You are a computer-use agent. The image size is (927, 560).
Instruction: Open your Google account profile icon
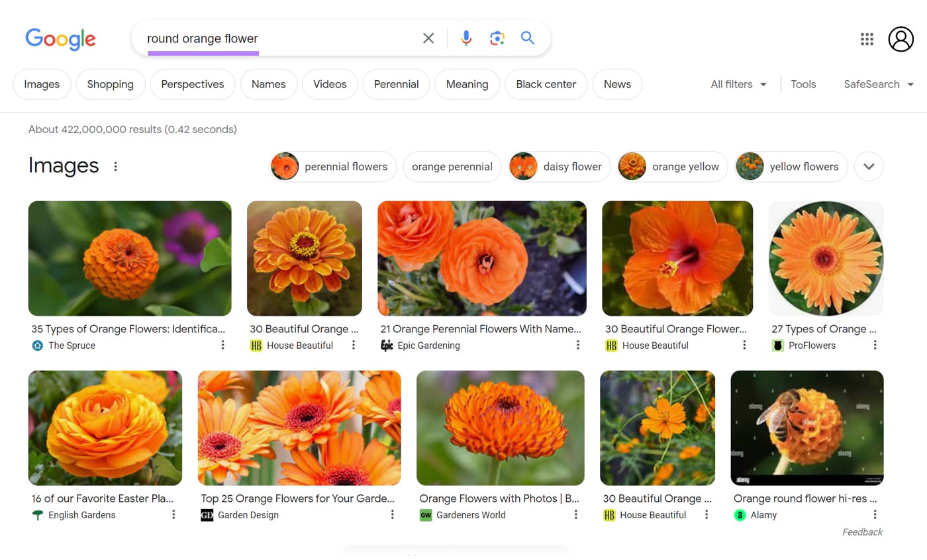[x=901, y=39]
